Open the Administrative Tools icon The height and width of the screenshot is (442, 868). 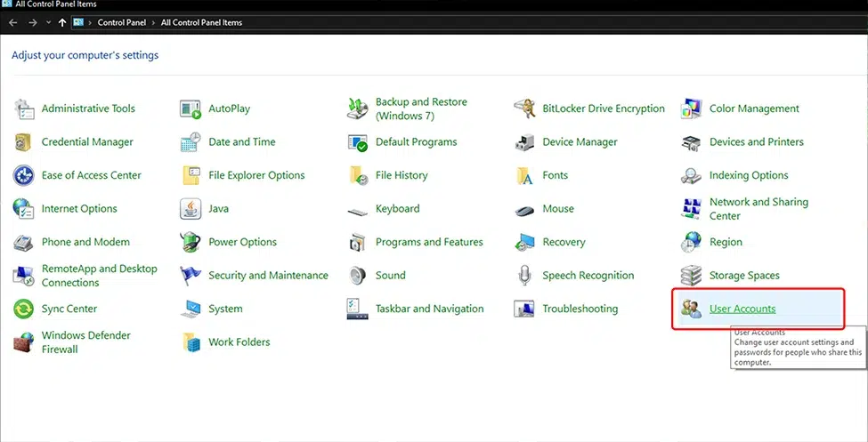24,109
